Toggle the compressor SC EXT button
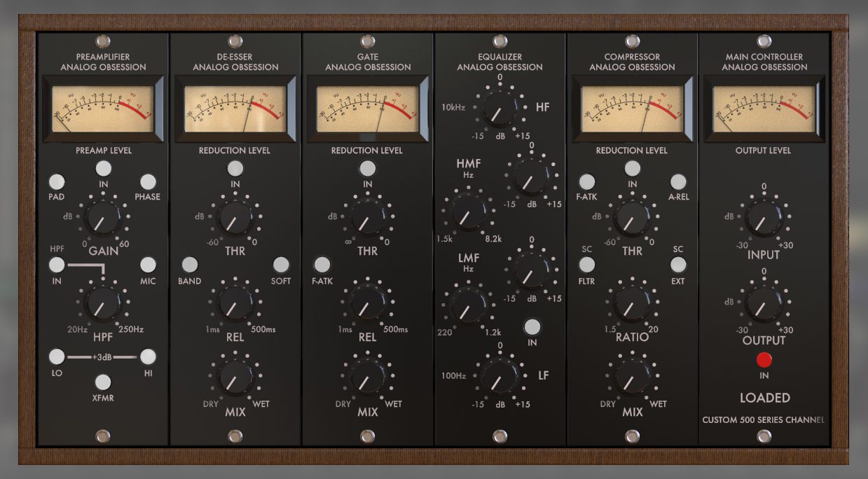This screenshot has width=868, height=479. tap(678, 265)
